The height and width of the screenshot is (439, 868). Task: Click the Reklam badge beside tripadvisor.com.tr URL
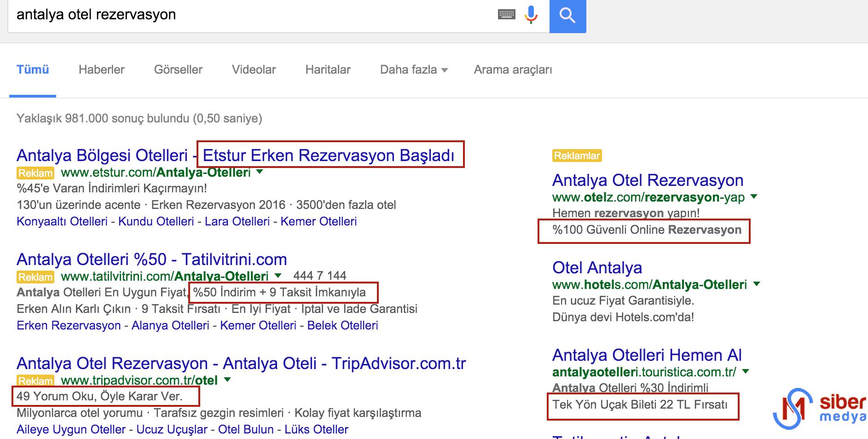click(x=35, y=381)
